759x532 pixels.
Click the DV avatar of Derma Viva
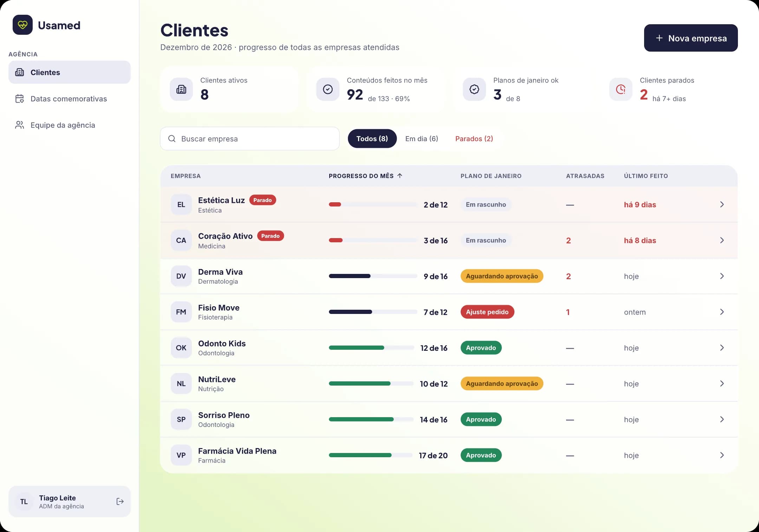tap(181, 276)
